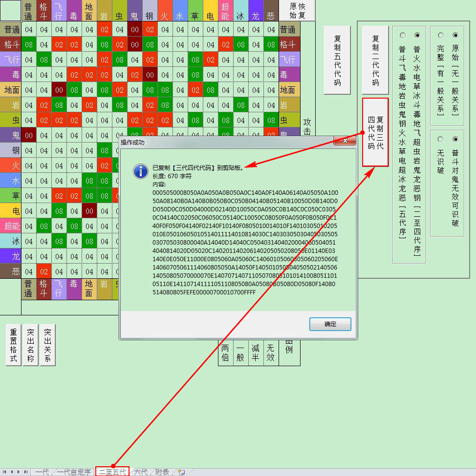
Task: Jump to last sheet with navigation arrow
Action: [25, 472]
